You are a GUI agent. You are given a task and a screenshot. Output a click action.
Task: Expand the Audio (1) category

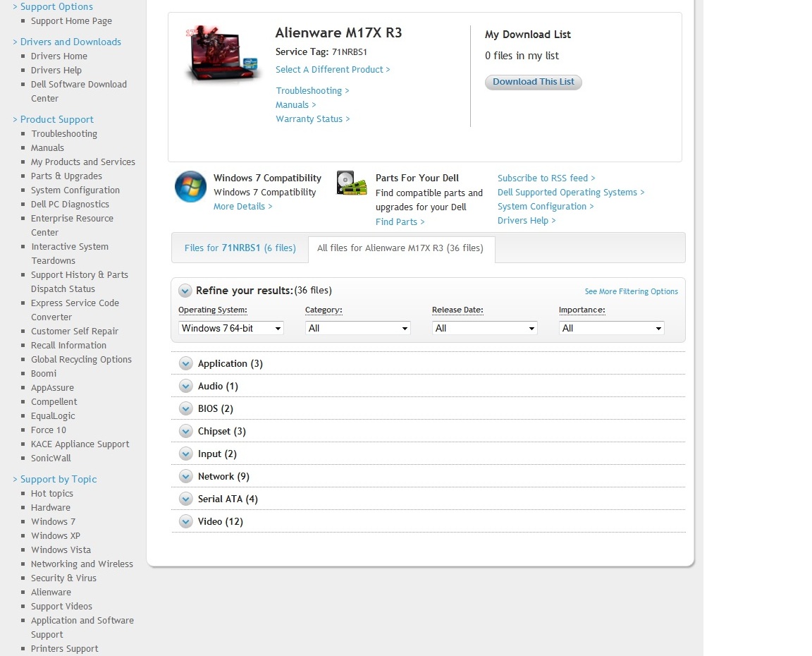185,386
